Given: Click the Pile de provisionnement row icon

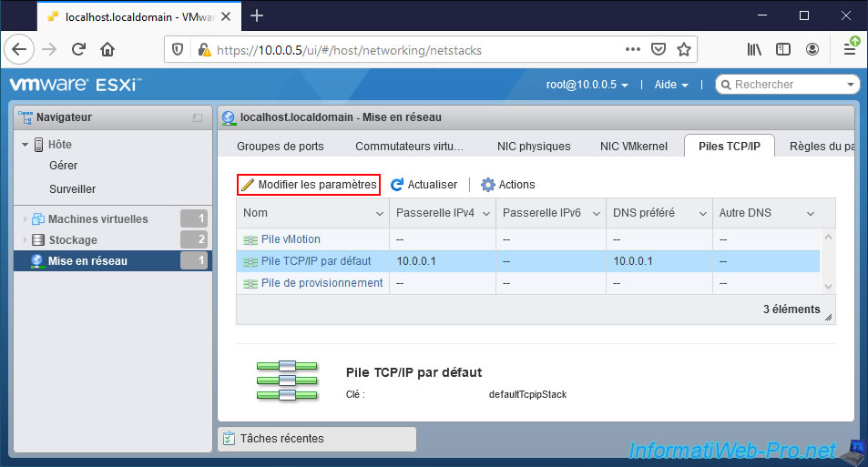Looking at the screenshot, I should tap(250, 284).
